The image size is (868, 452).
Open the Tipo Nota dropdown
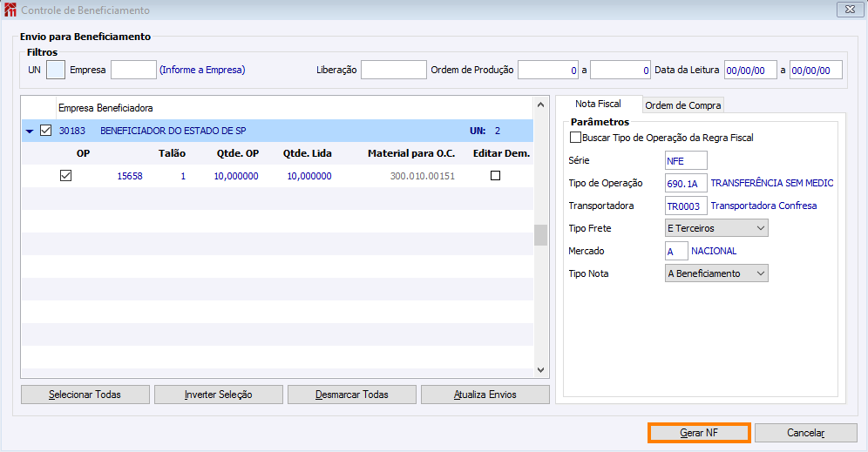(x=716, y=273)
